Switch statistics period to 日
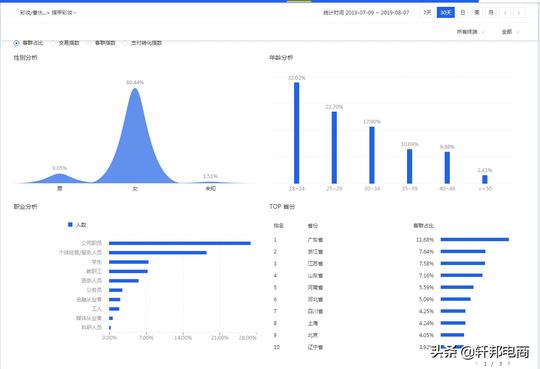The width and height of the screenshot is (540, 369). (x=463, y=12)
